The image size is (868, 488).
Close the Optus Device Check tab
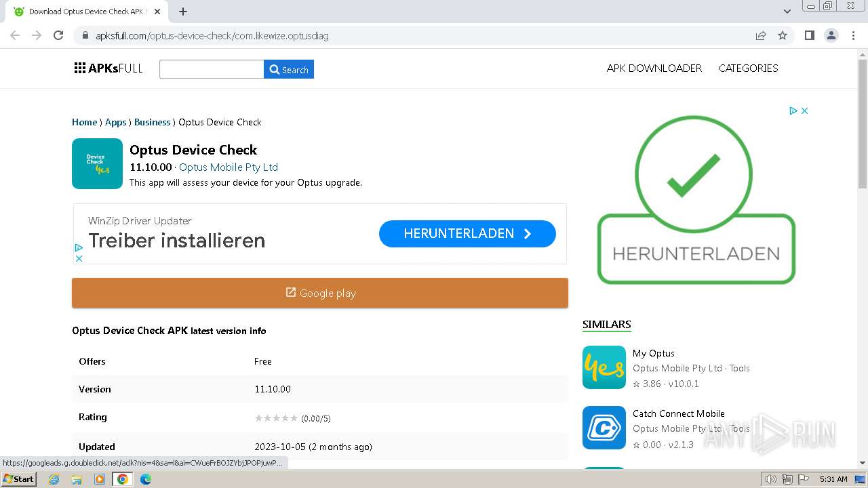157,12
